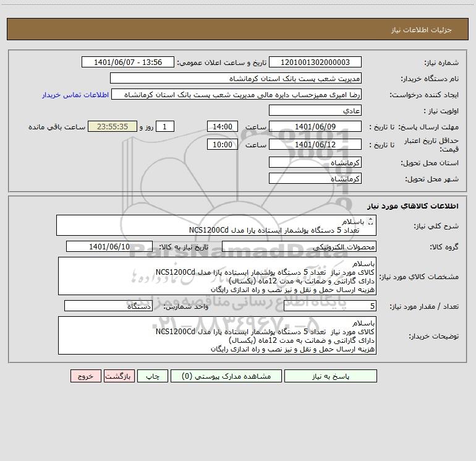Viewport: 476px width, 461px height.
Task: Click the countdown timer 23:55:35
Action: point(113,126)
